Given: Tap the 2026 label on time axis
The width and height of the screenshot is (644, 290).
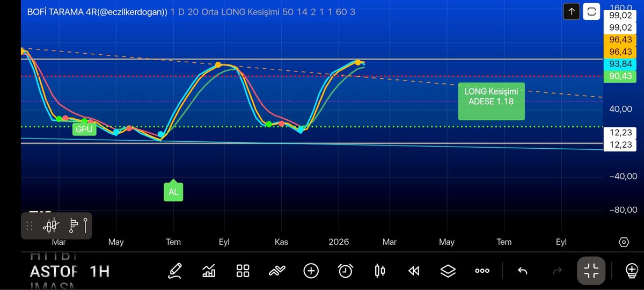Looking at the screenshot, I should coord(339,242).
